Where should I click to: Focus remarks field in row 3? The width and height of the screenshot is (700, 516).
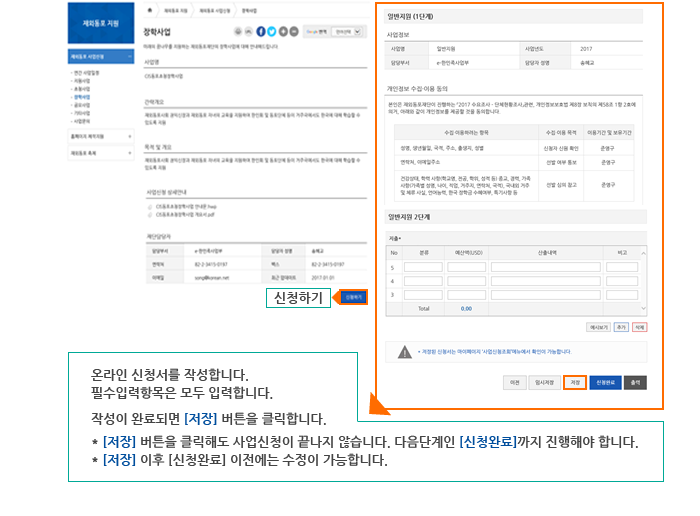point(622,295)
